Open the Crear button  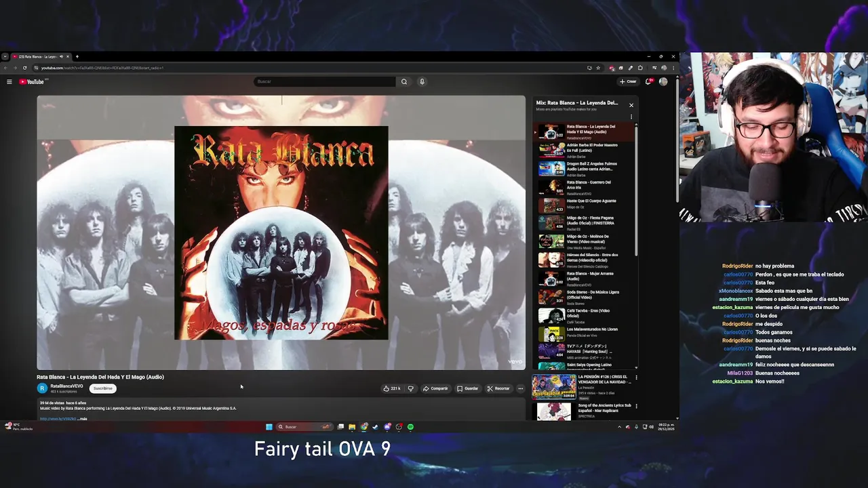click(628, 81)
